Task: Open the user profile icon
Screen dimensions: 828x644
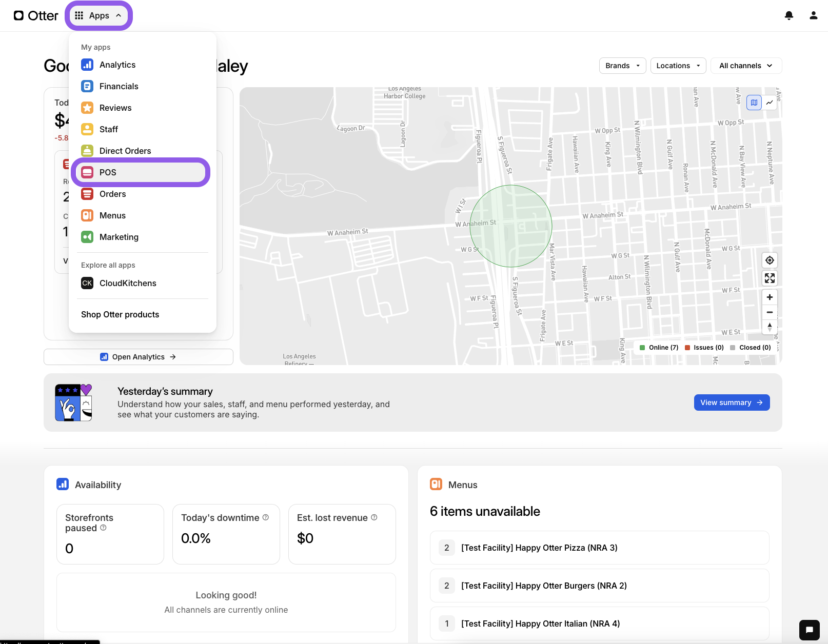Action: coord(814,15)
